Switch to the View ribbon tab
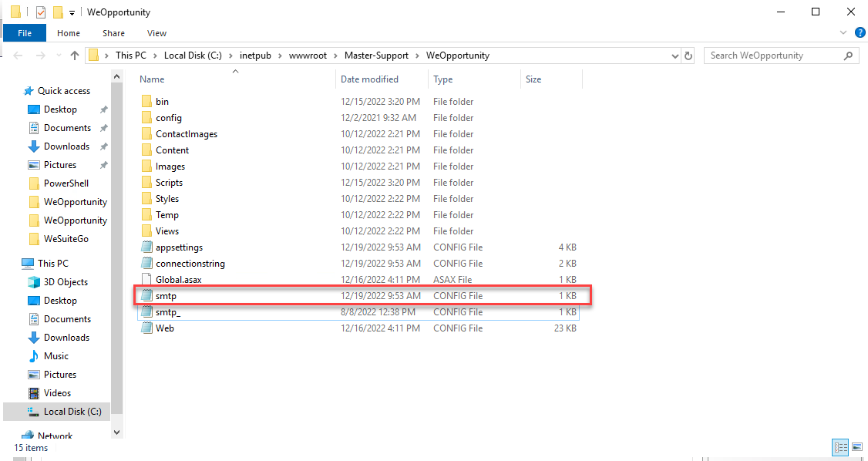 click(156, 33)
